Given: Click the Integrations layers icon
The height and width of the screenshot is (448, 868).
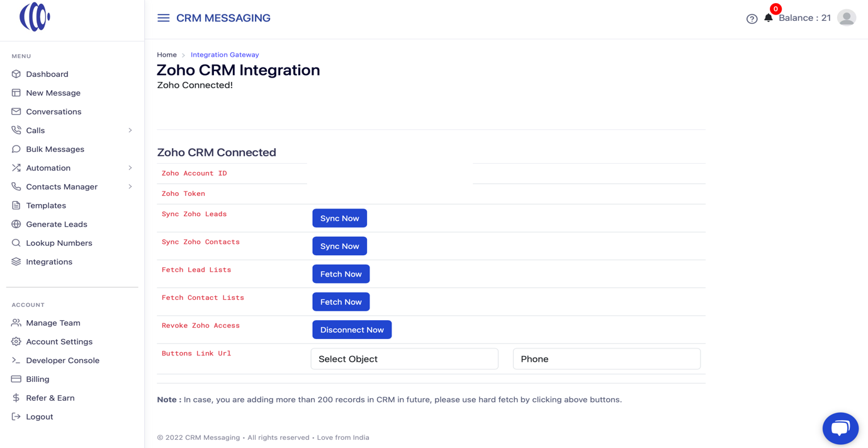Looking at the screenshot, I should coord(16,261).
